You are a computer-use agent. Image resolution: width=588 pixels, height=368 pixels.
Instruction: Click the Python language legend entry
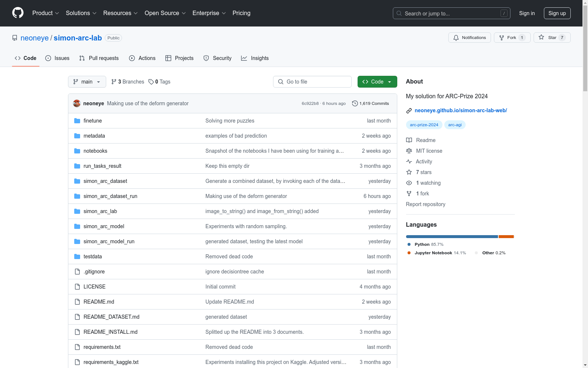pyautogui.click(x=426, y=244)
